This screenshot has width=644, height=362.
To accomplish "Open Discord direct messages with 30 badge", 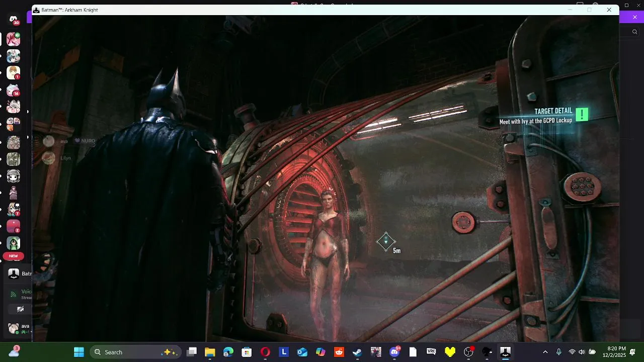I will point(14,20).
